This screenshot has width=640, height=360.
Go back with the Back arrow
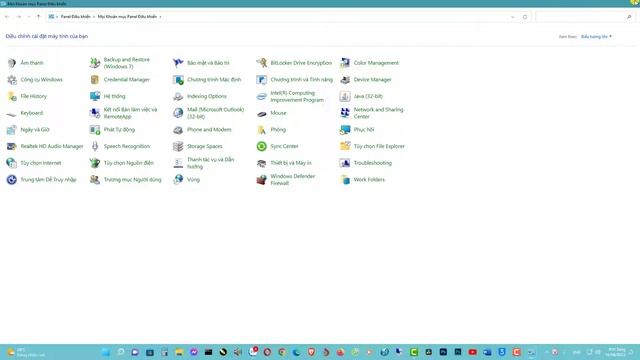7,17
